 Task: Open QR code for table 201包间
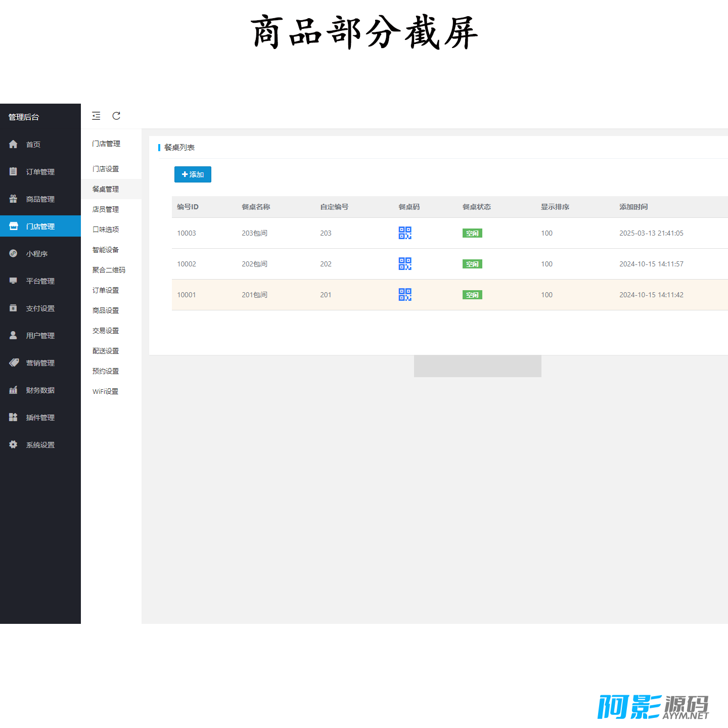pos(405,295)
